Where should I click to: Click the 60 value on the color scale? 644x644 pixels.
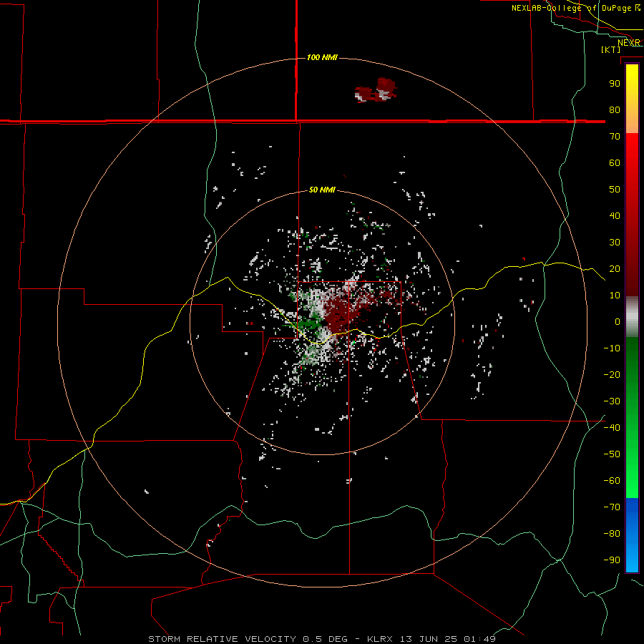click(x=615, y=162)
